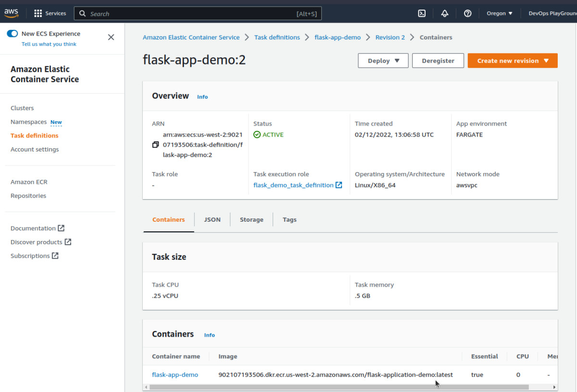Click the Deregister button

[x=438, y=61]
